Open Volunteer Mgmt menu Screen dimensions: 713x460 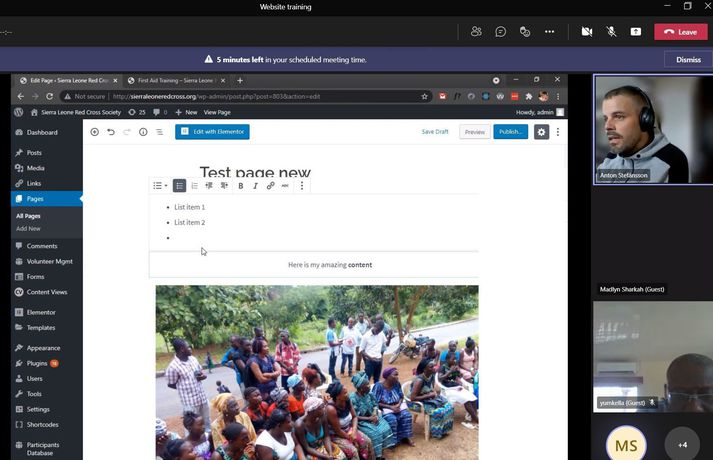click(47, 261)
